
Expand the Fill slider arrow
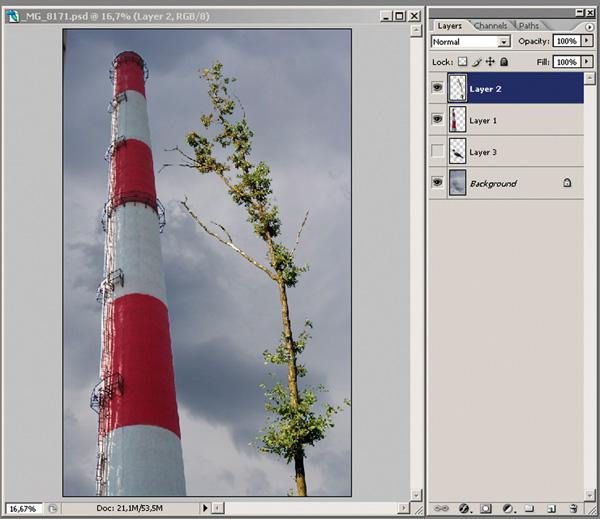click(x=586, y=62)
